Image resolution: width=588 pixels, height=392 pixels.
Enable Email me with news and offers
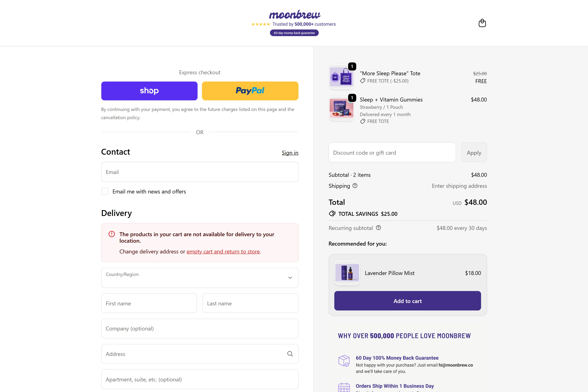(105, 191)
